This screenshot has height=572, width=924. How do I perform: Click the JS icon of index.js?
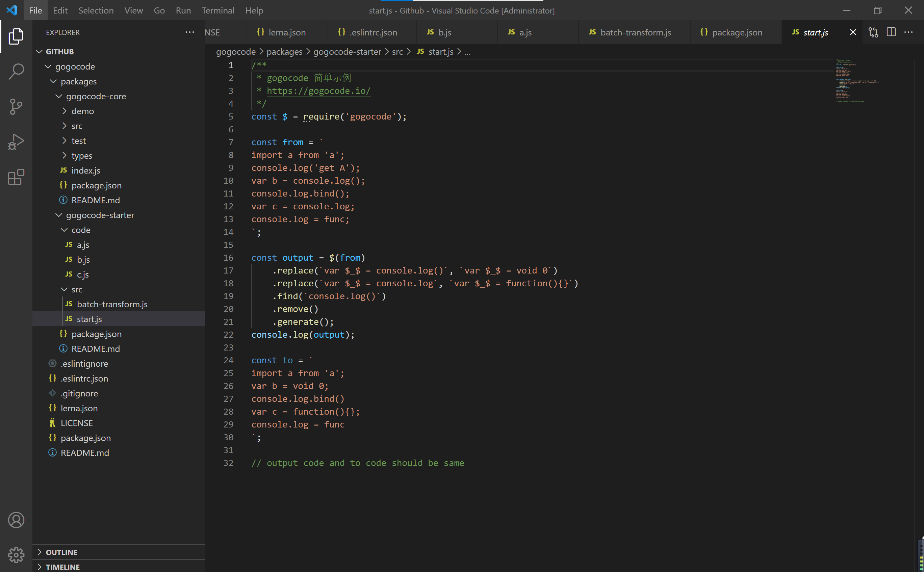pyautogui.click(x=63, y=170)
